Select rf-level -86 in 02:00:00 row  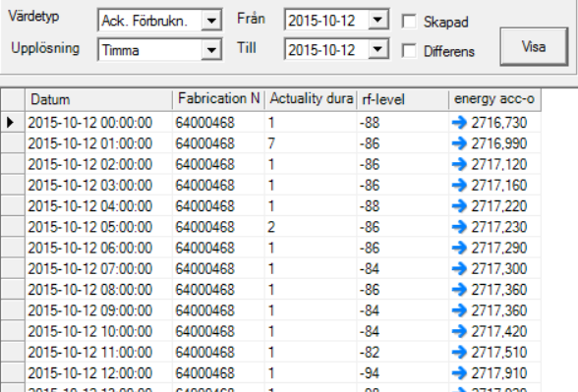403,164
